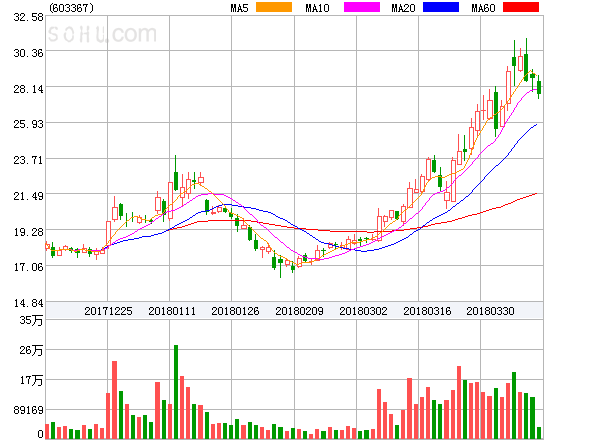
Task: Click the 28.14 price axis label
Action: (x=28, y=89)
